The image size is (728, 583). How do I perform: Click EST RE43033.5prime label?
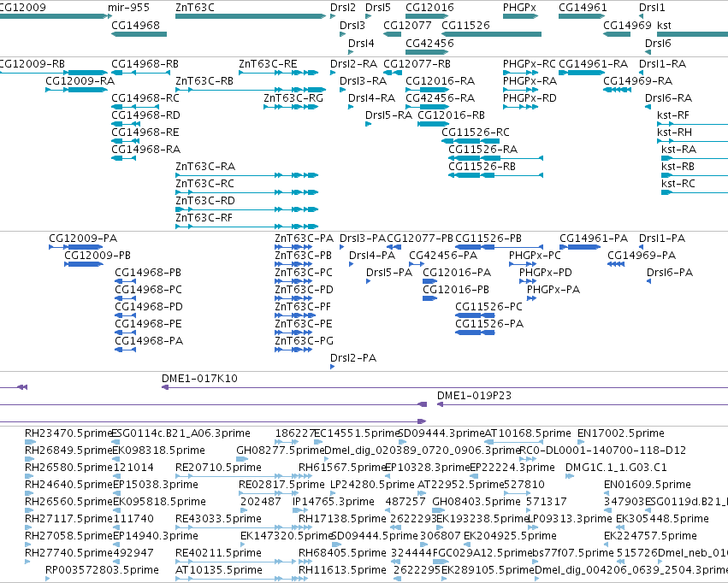[x=218, y=519]
